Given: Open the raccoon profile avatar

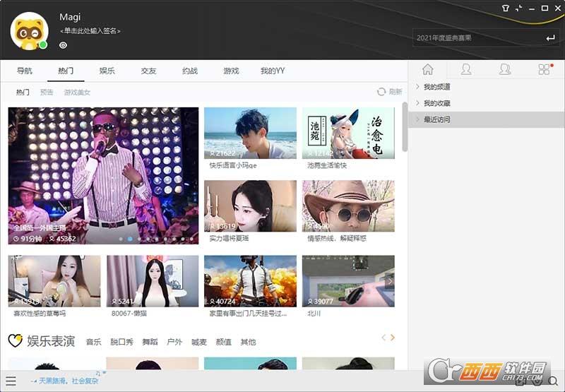Looking at the screenshot, I should tap(29, 30).
